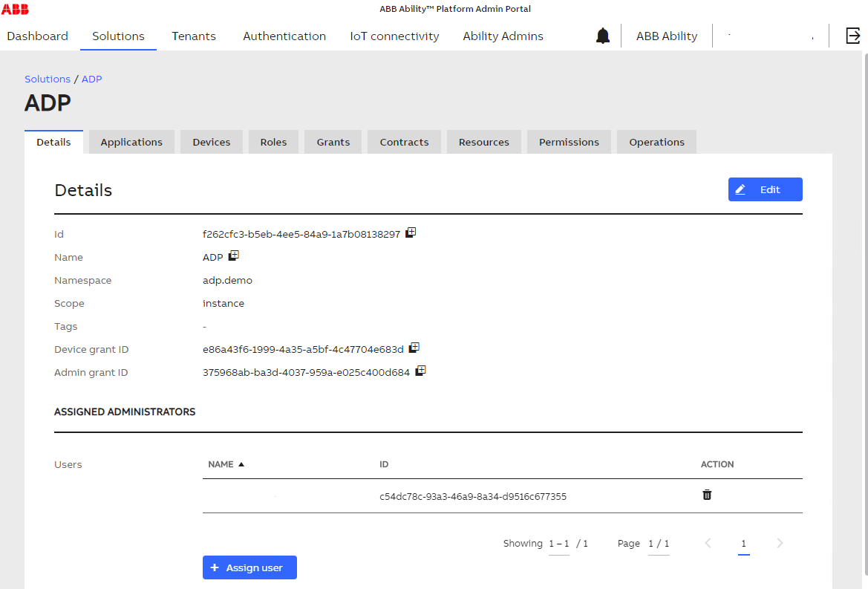This screenshot has height=589, width=868.
Task: Open the Tenants menu
Action: point(194,36)
